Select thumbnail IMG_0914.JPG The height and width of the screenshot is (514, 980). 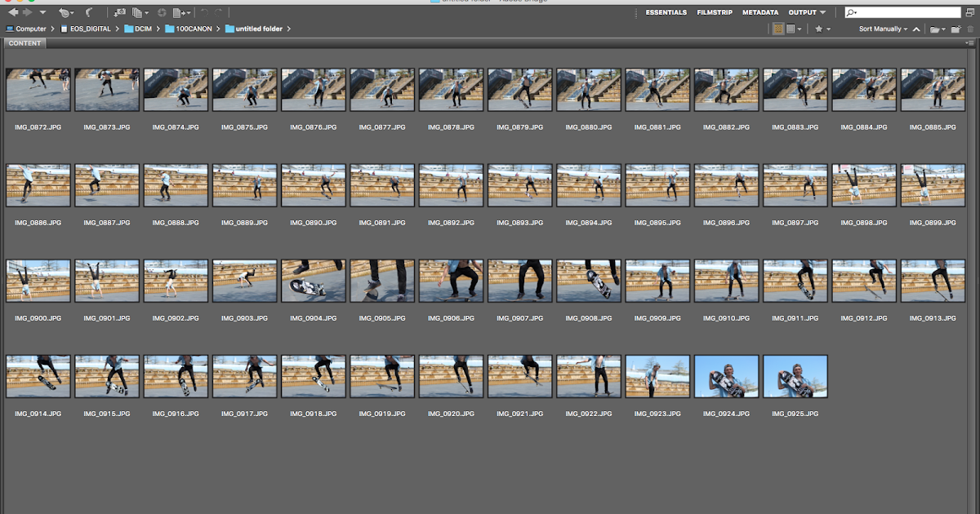(x=38, y=376)
